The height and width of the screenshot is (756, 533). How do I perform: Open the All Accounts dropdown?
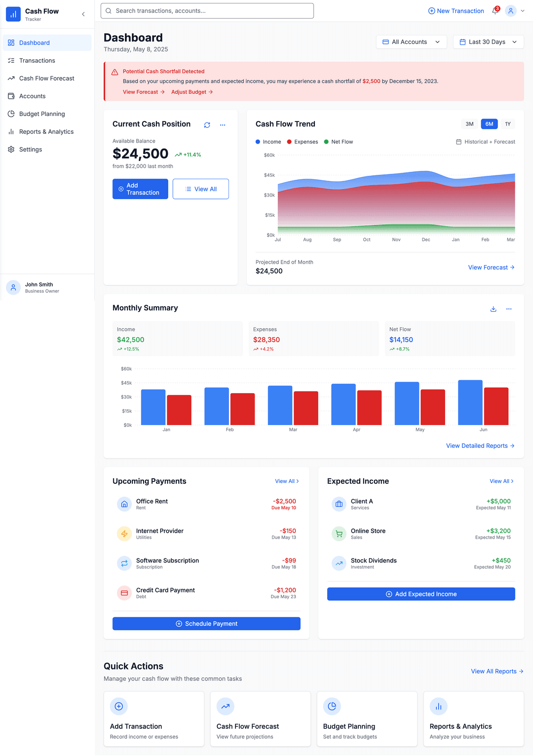(411, 42)
